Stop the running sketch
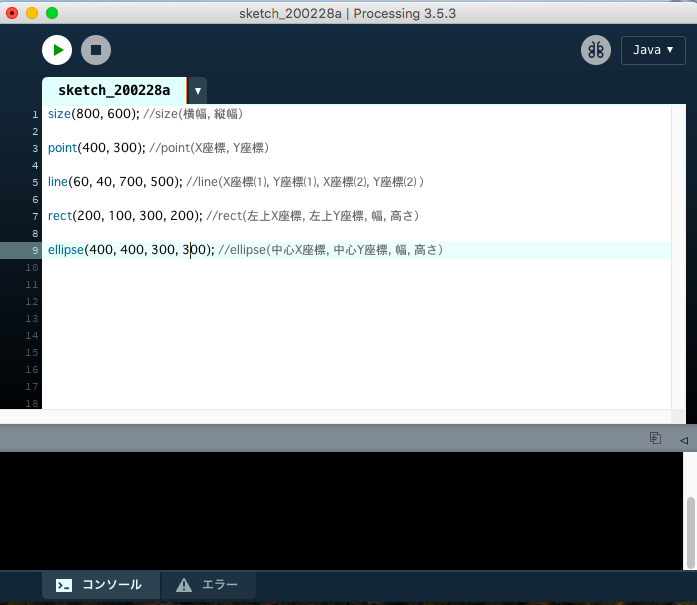 [96, 50]
